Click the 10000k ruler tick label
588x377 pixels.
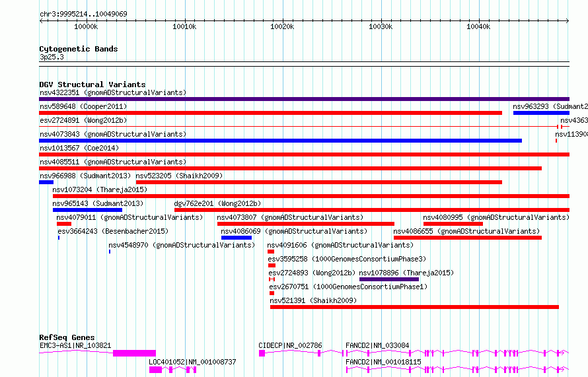[x=87, y=26]
